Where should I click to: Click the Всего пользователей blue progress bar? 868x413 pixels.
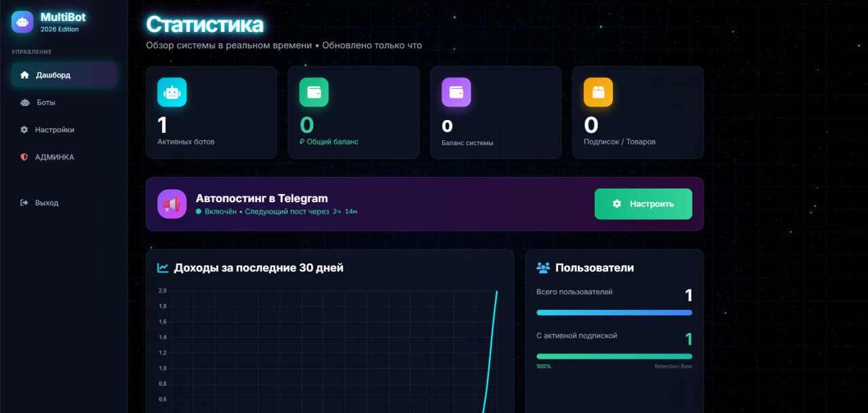614,313
